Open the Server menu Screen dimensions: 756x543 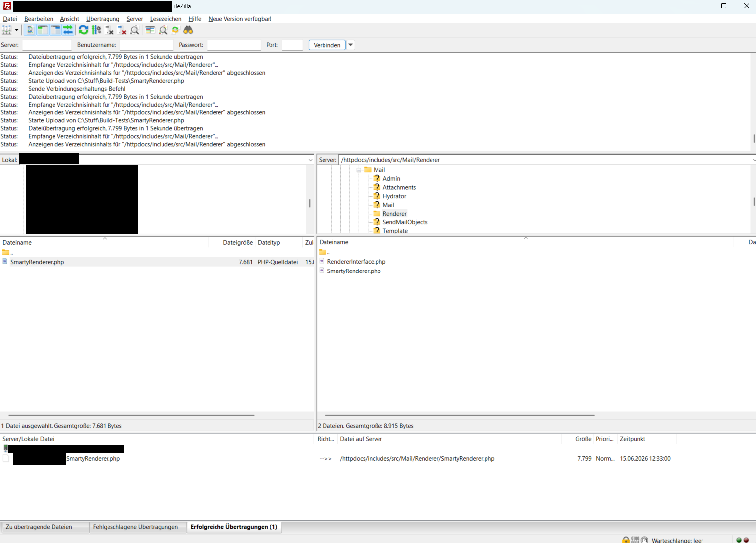tap(135, 19)
